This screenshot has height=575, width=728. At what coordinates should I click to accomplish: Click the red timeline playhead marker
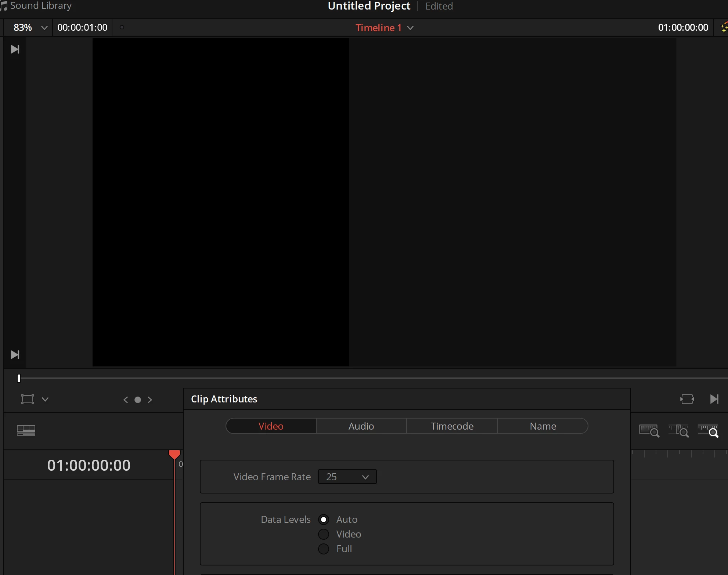[174, 455]
